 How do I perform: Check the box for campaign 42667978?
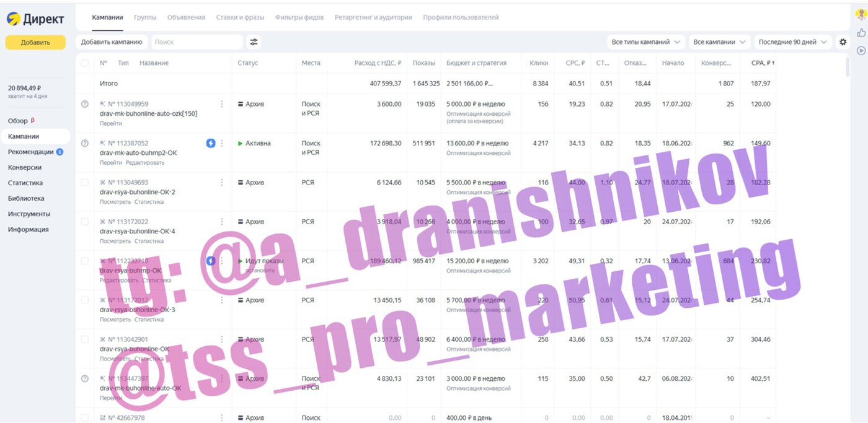(85, 418)
